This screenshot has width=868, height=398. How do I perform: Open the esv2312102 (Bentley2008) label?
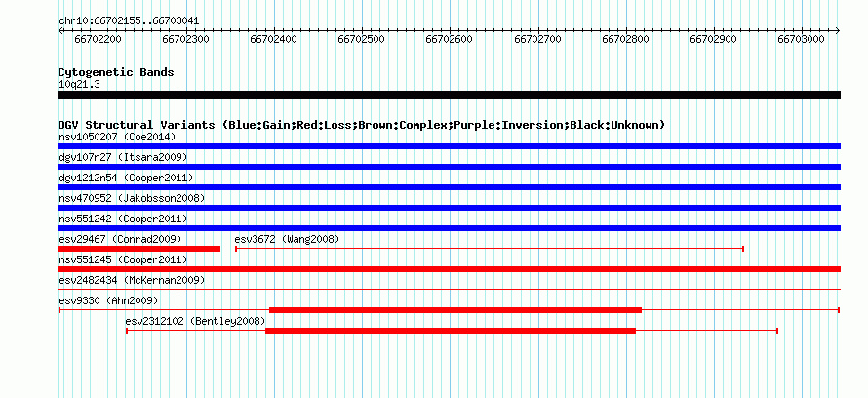coord(195,321)
